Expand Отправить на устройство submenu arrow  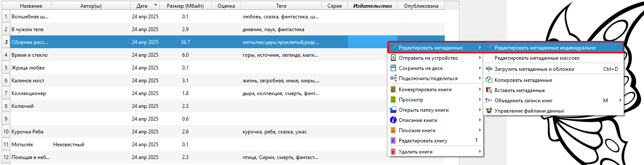coord(480,58)
